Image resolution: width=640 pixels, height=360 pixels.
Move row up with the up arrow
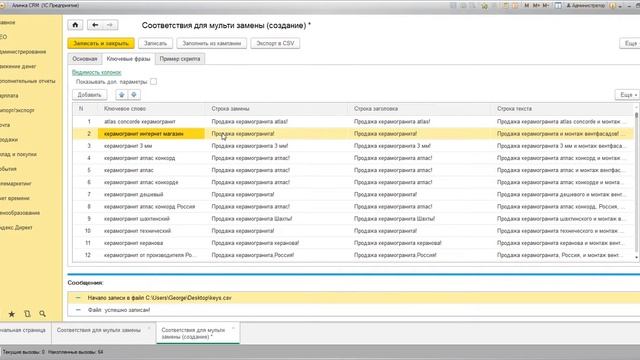tap(121, 95)
